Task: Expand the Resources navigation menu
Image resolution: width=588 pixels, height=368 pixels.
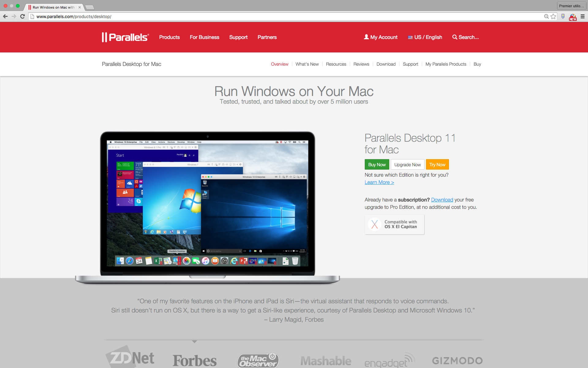Action: coord(336,64)
